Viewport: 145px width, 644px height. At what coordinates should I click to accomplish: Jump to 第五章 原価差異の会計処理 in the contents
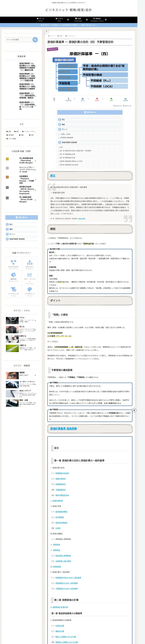[69, 165]
